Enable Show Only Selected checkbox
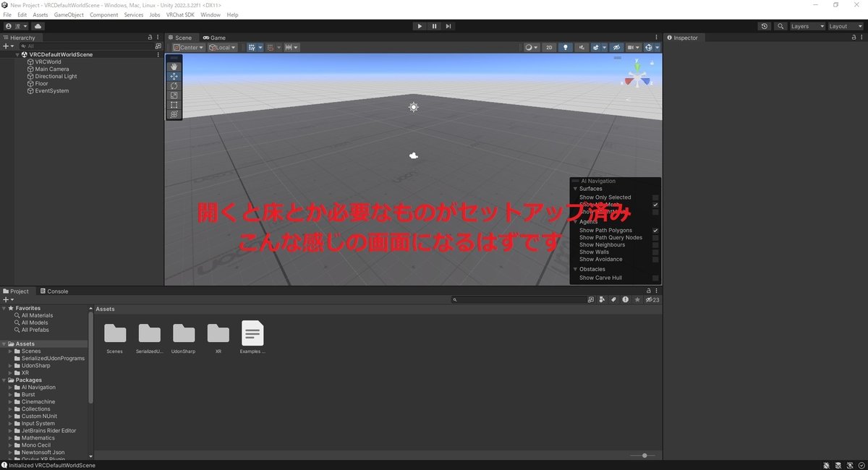The height and width of the screenshot is (470, 868). coord(655,197)
